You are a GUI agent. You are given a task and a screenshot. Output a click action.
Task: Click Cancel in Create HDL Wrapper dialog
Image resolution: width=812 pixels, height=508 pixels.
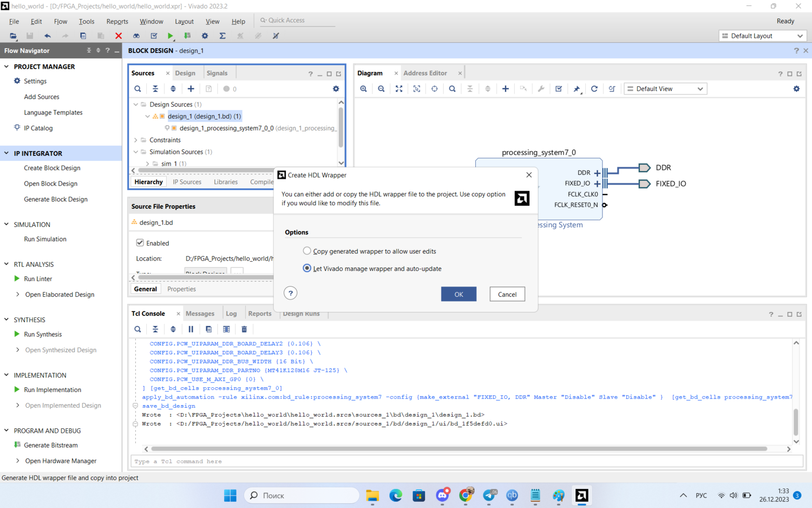(507, 294)
